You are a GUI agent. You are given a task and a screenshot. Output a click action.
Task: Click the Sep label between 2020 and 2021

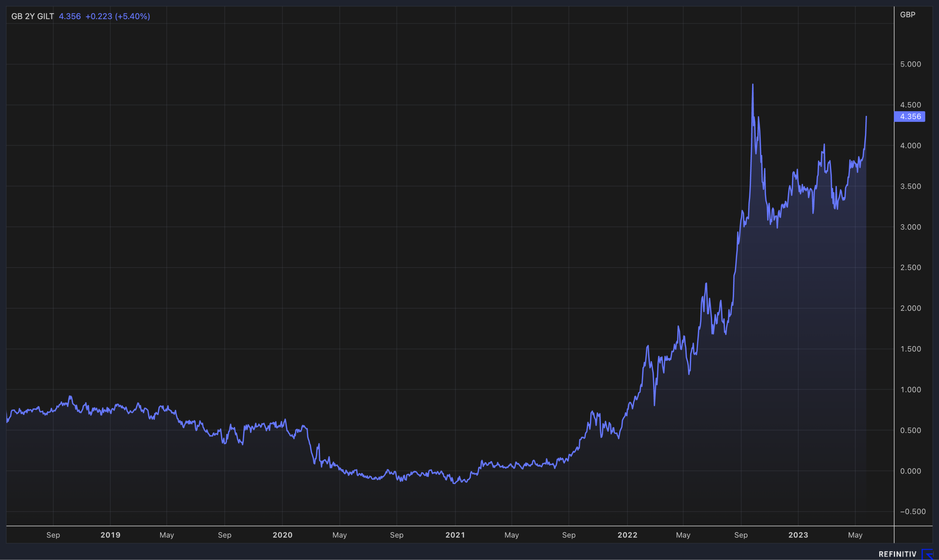(397, 535)
